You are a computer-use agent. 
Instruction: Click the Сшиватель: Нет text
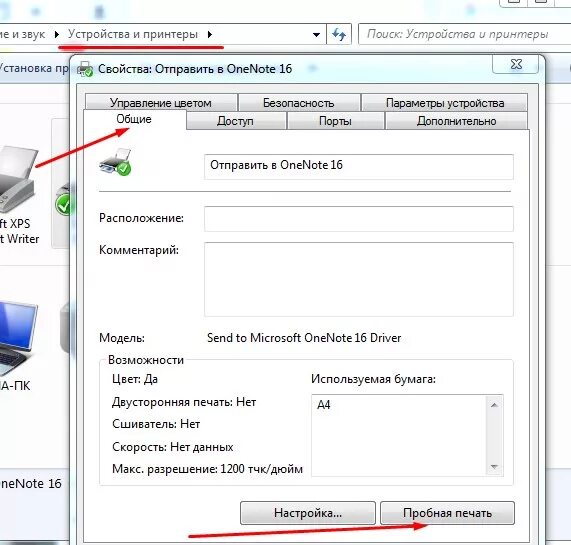156,424
